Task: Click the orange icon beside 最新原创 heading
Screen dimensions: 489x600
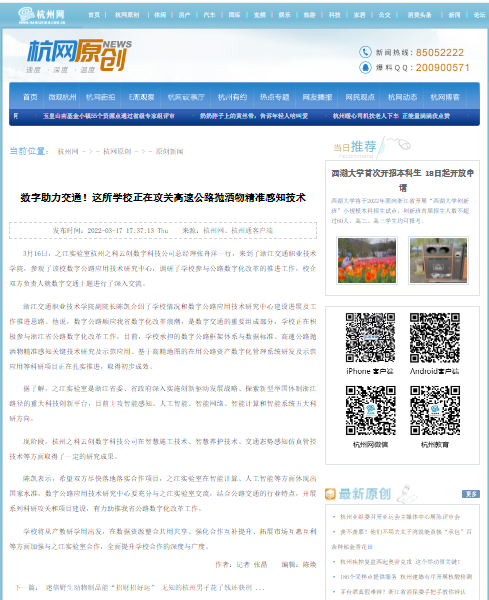Action: pyautogui.click(x=330, y=494)
